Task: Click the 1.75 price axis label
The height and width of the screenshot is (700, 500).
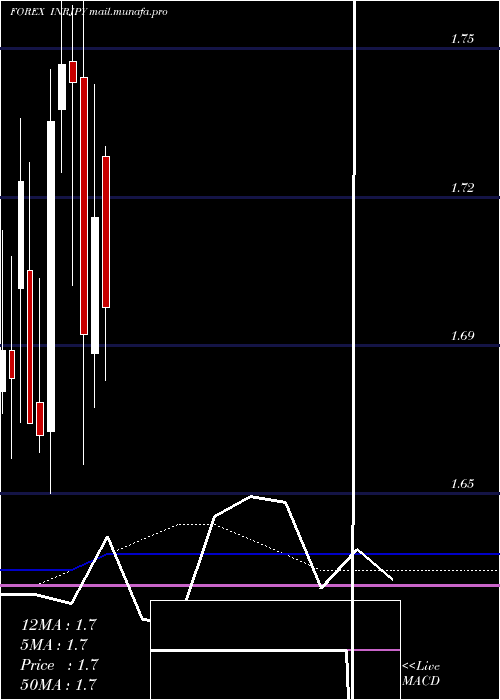Action: (x=462, y=39)
